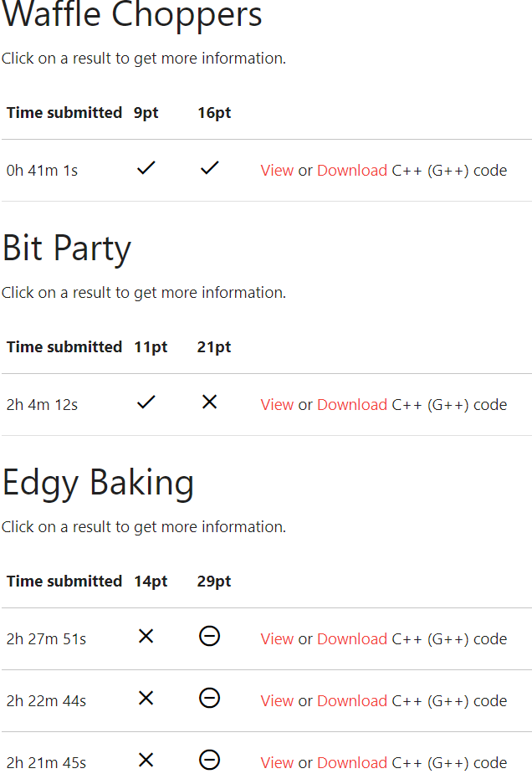This screenshot has height=784, width=532.
Task: Download code for the 2h 22m 44s submission
Action: pyautogui.click(x=352, y=701)
